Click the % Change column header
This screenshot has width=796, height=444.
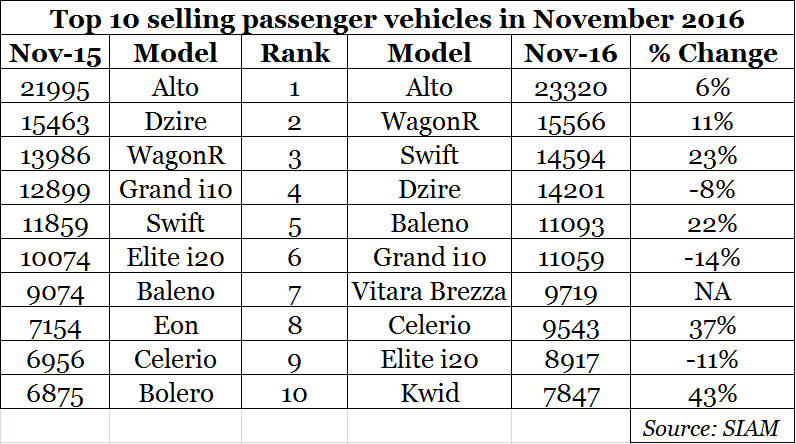[712, 54]
